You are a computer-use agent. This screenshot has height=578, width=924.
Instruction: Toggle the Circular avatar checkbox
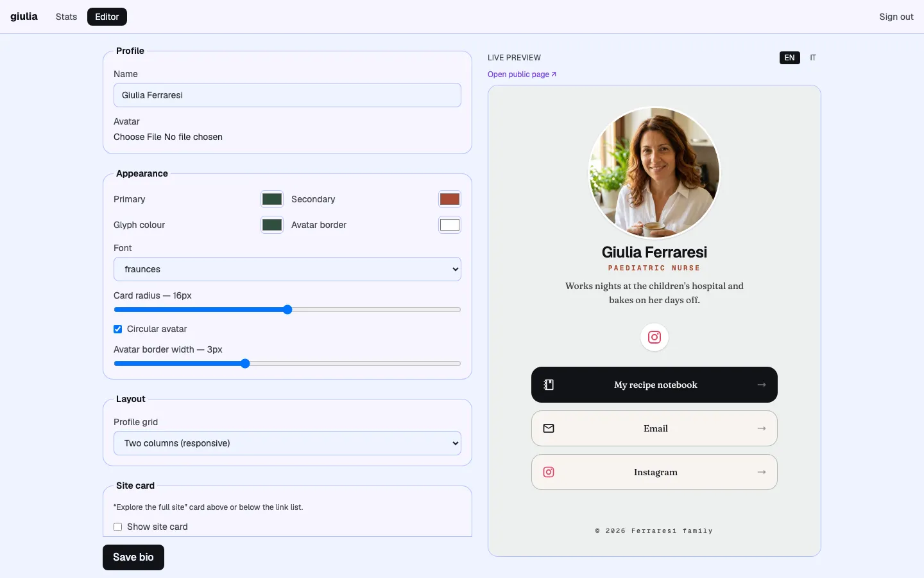(x=118, y=329)
